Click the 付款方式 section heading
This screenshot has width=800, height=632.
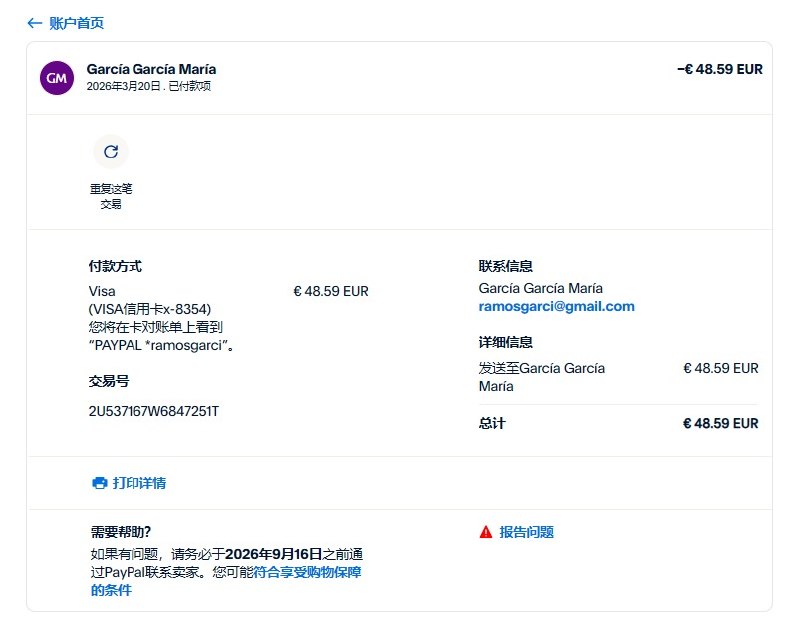[115, 266]
